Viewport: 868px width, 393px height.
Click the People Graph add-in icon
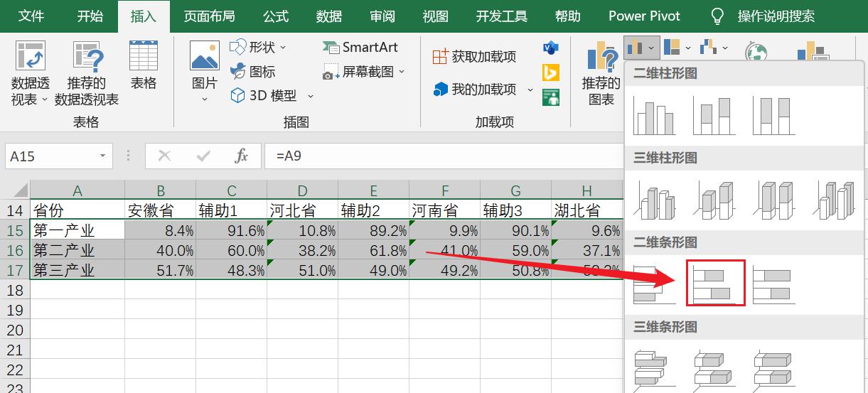tap(551, 97)
